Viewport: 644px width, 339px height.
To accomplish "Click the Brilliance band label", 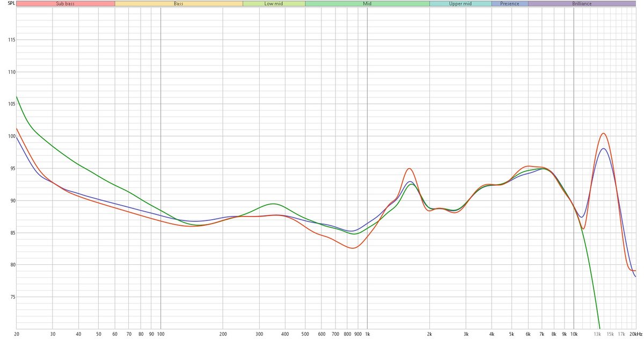I will [582, 4].
